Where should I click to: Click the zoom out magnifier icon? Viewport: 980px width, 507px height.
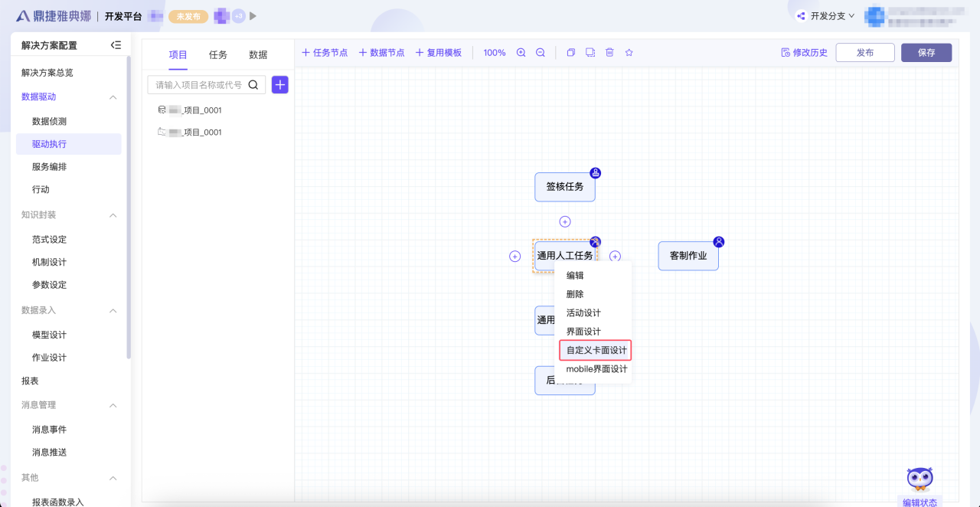coord(541,53)
